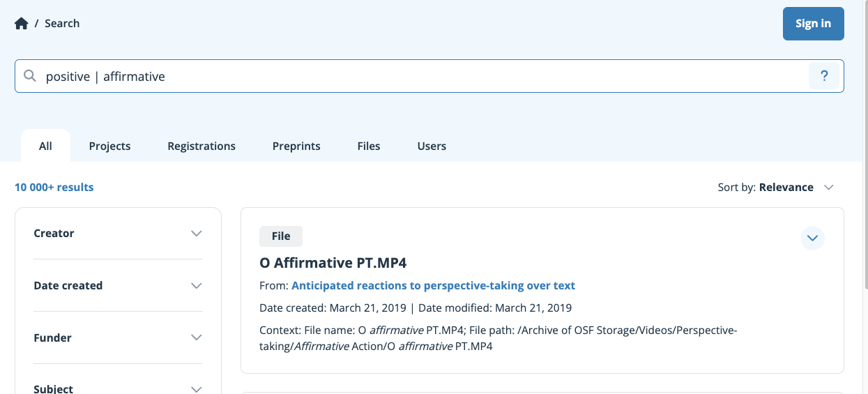Open the Sort by Relevance dropdown
Screen dimensions: 868x394
click(x=776, y=187)
